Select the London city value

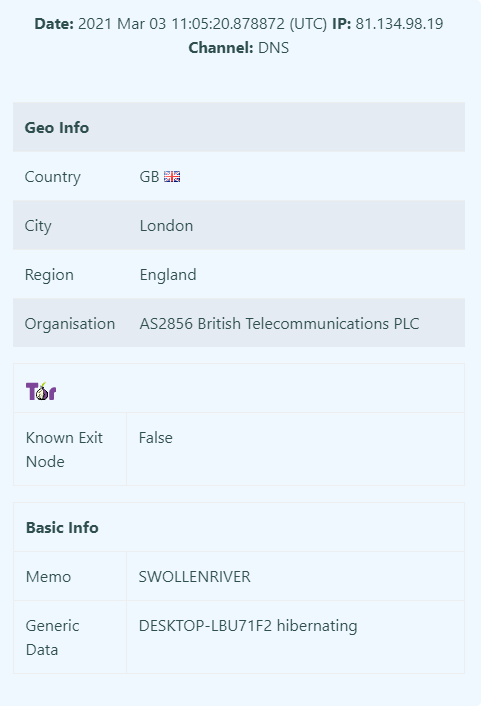click(166, 226)
